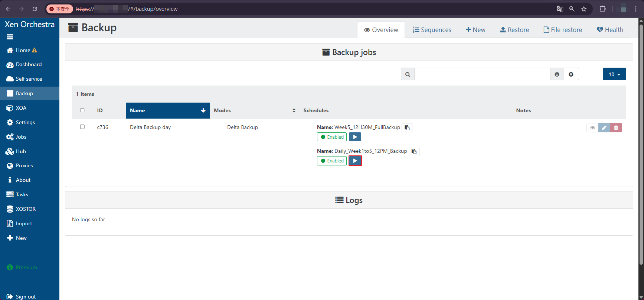Open the browser zoom icon
Image resolution: width=644 pixels, height=300 pixels.
572,9
